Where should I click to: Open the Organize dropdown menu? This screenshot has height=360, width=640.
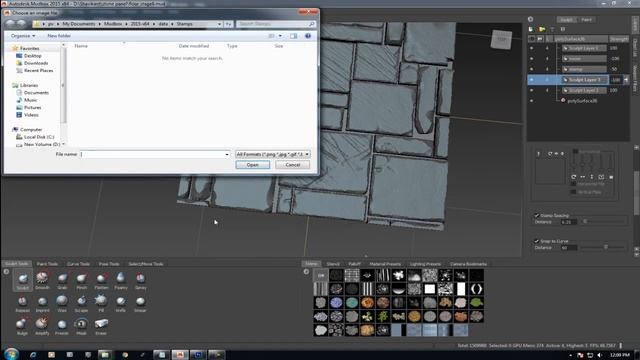[x=22, y=36]
